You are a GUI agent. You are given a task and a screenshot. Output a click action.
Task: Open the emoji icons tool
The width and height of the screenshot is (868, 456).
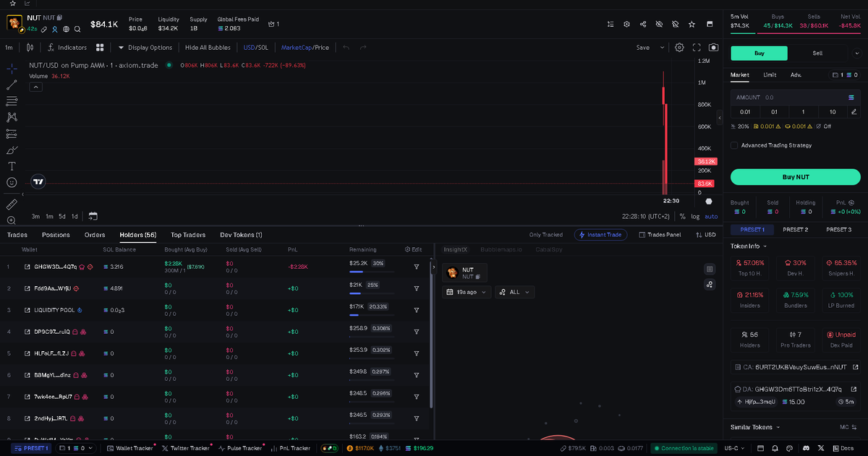[x=12, y=183]
